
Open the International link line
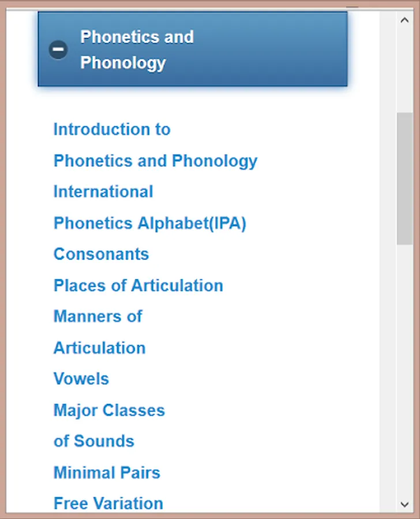[x=103, y=191]
